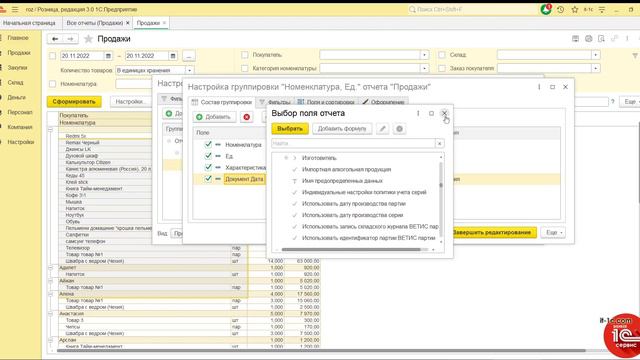This screenshot has width=640, height=360.
Task: Clear search field in field chooser
Action: coord(439,143)
